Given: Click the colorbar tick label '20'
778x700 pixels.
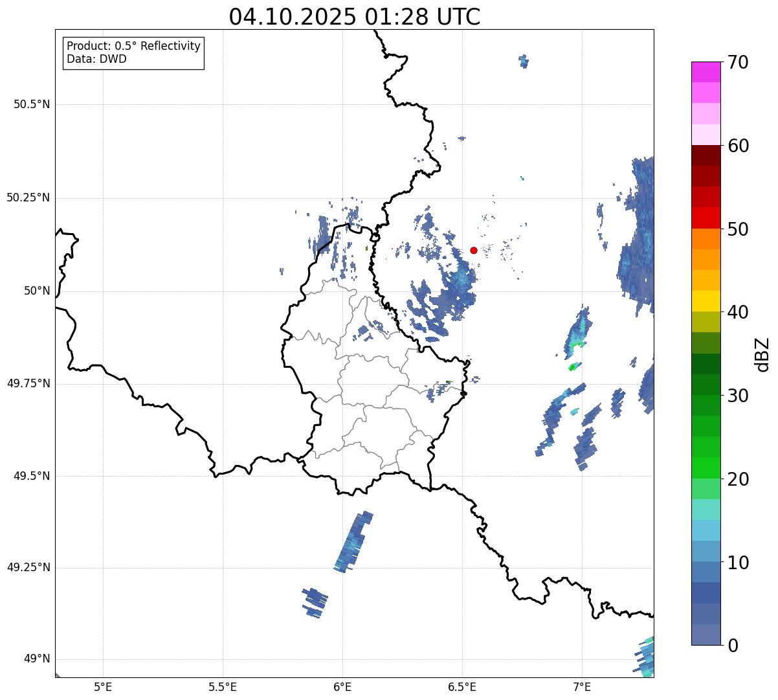Looking at the screenshot, I should click(x=738, y=479).
